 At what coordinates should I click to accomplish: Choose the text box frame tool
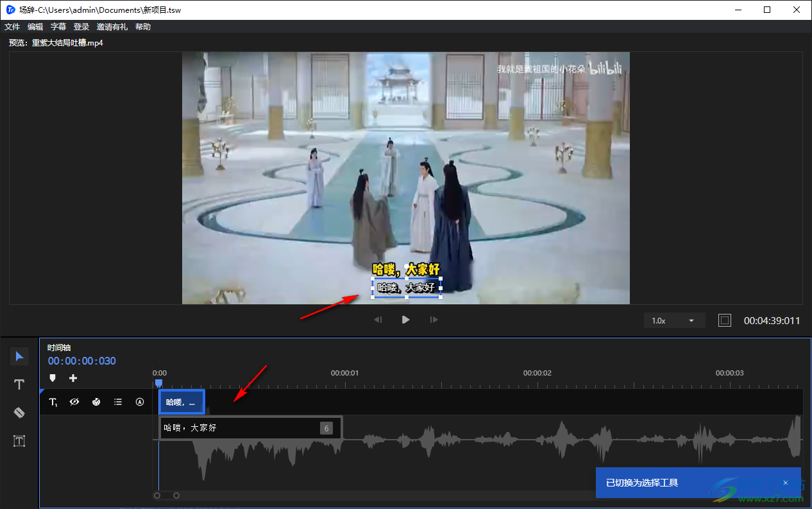(19, 441)
